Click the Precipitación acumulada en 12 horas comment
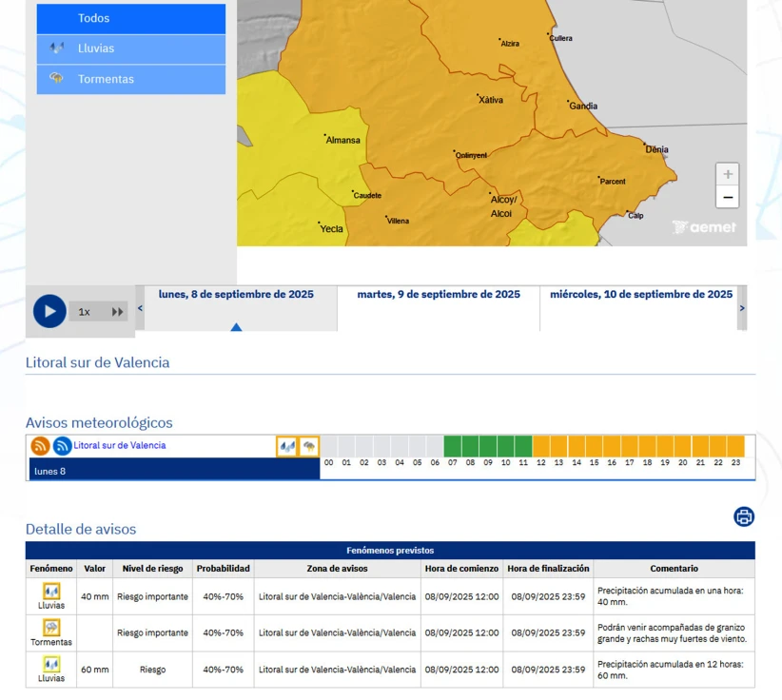Screen dimensions: 782x700 (671, 670)
